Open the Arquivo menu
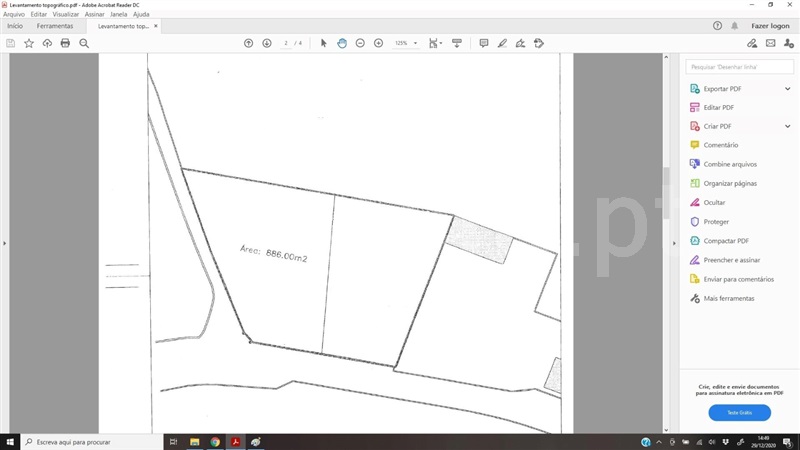The width and height of the screenshot is (800, 450). coord(14,14)
